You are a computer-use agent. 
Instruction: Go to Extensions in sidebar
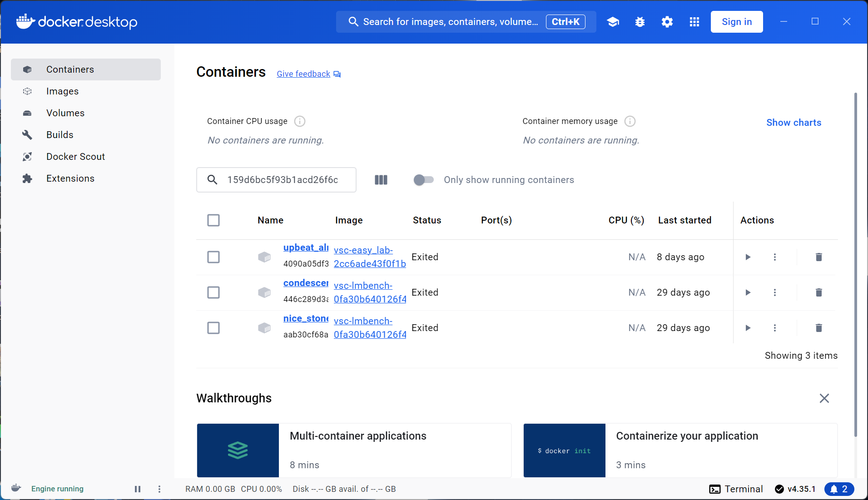click(86, 178)
